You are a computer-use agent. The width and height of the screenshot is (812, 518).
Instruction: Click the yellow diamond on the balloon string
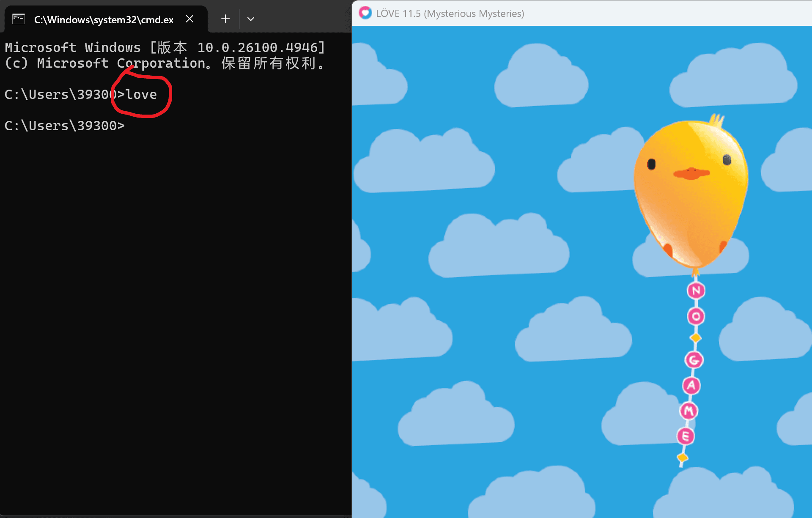pos(696,337)
